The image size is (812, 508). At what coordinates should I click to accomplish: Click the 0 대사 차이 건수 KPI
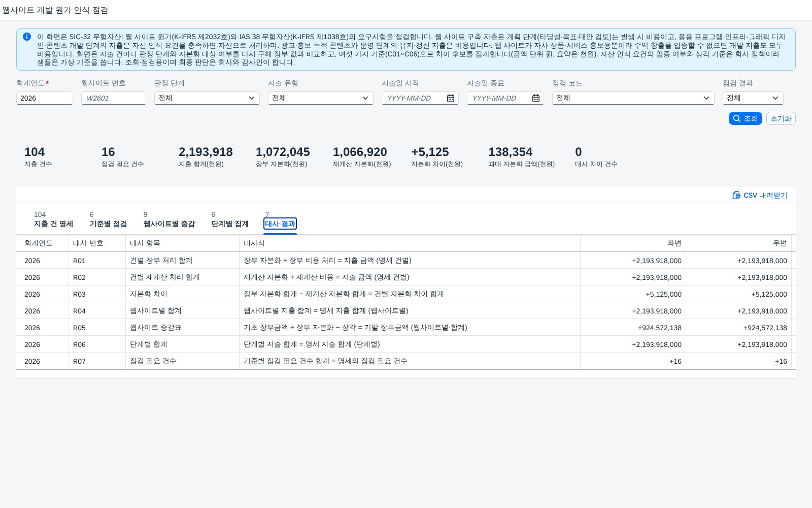tap(596, 156)
